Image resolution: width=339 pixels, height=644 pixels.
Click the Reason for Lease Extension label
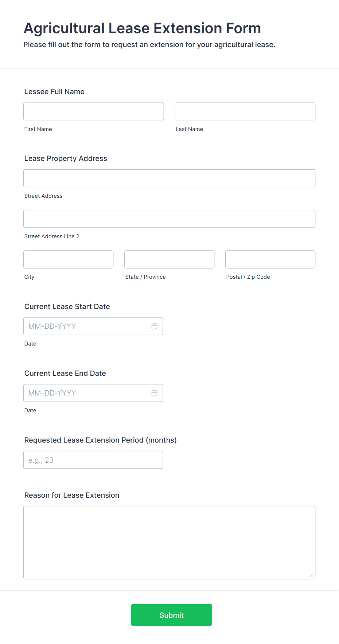[x=72, y=495]
